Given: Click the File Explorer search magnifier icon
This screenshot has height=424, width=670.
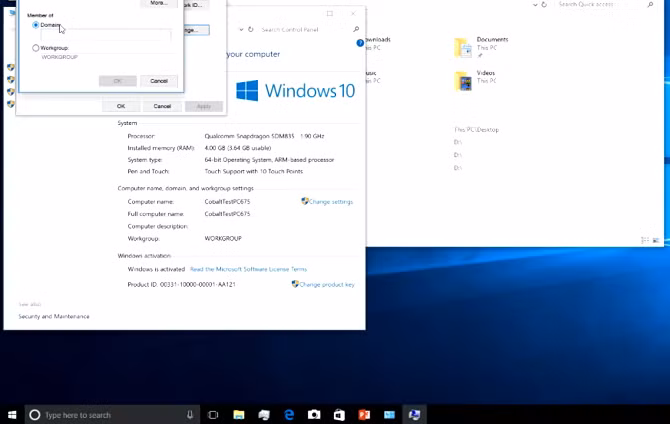Looking at the screenshot, I should (x=650, y=4).
